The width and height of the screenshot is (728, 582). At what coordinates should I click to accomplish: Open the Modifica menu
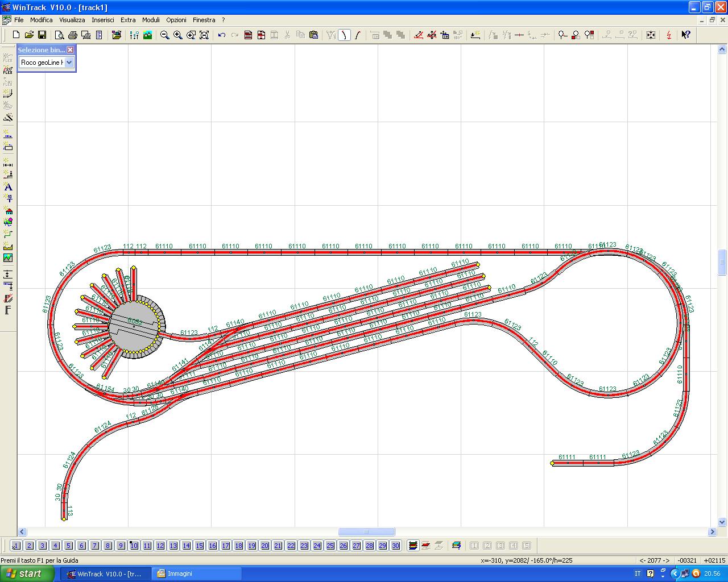[41, 19]
